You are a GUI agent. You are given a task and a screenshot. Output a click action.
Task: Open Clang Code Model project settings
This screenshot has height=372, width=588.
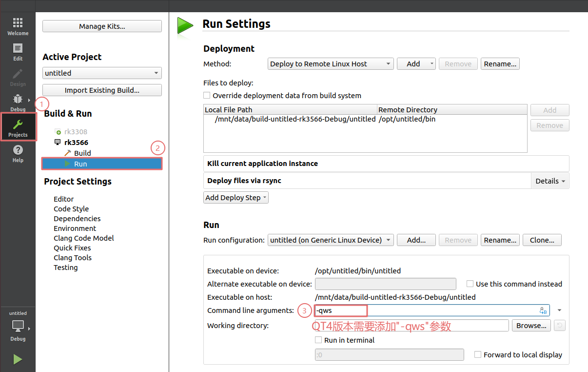(84, 238)
